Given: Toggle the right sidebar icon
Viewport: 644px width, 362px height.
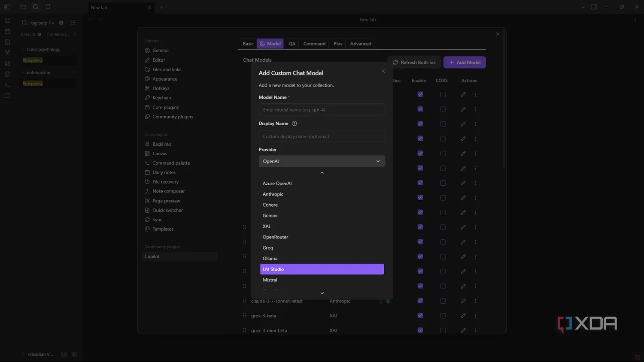Looking at the screenshot, I should pyautogui.click(x=594, y=7).
